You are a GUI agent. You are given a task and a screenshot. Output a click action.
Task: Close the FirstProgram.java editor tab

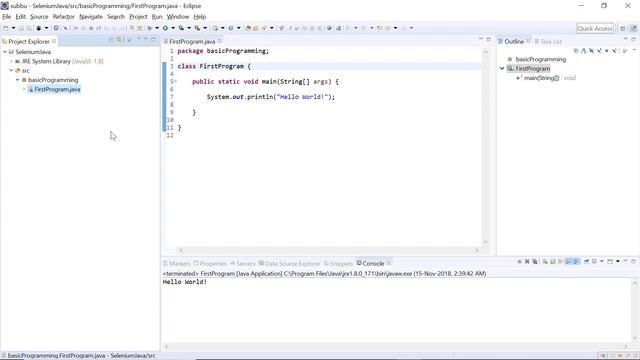(x=220, y=41)
